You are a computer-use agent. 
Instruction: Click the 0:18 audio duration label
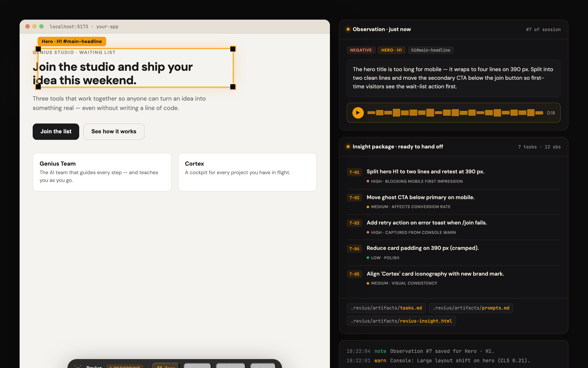tap(551, 113)
